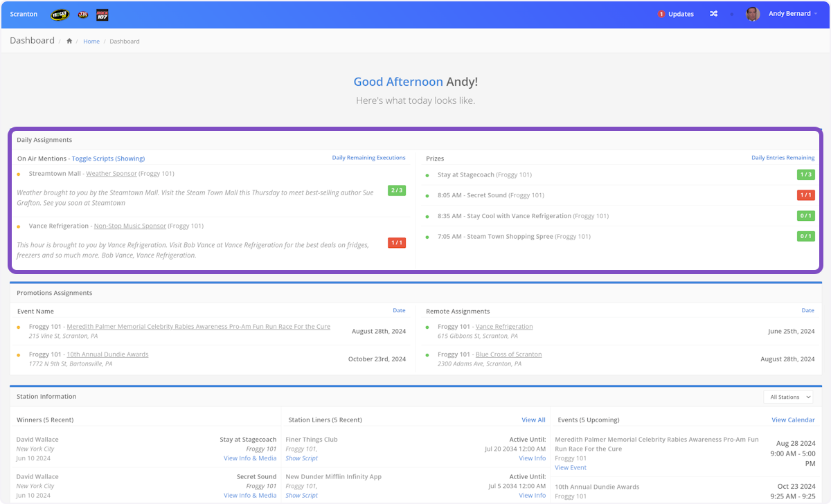The height and width of the screenshot is (504, 831).
Task: Show Script for Finer Things Club liner
Action: [x=301, y=458]
